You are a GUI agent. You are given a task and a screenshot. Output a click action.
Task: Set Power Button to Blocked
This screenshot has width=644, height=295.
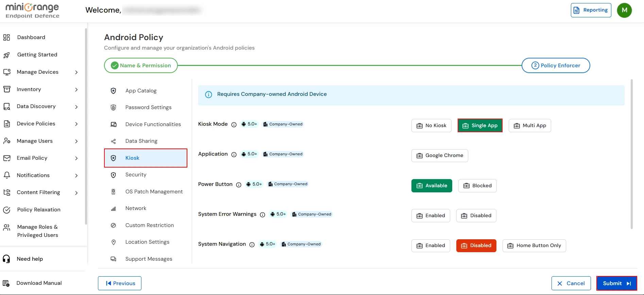coord(477,186)
